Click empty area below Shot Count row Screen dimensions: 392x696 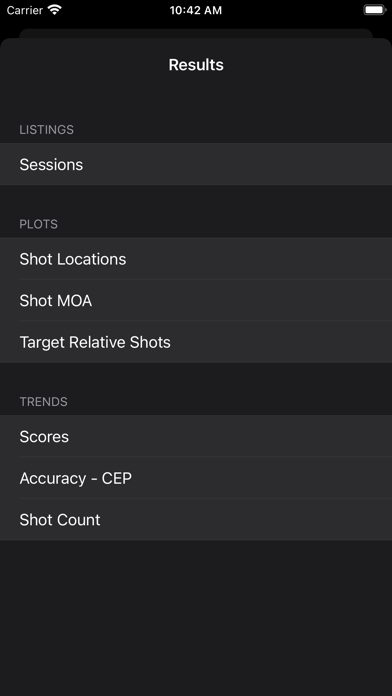[196, 618]
